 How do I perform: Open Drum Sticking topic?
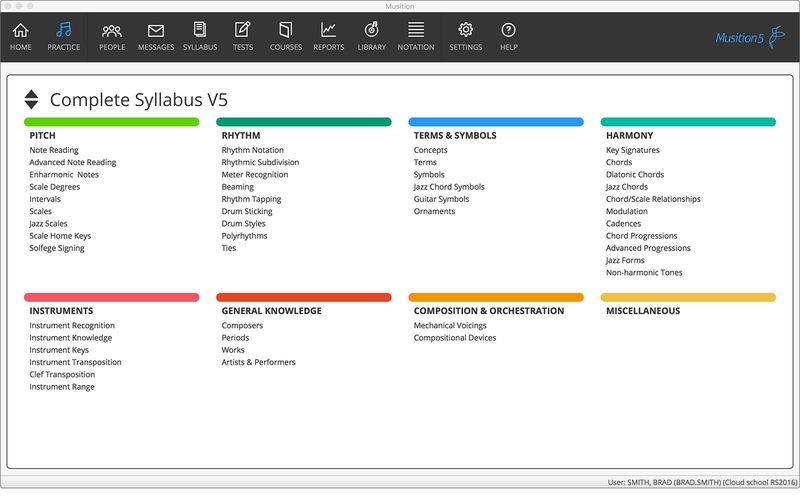point(247,211)
